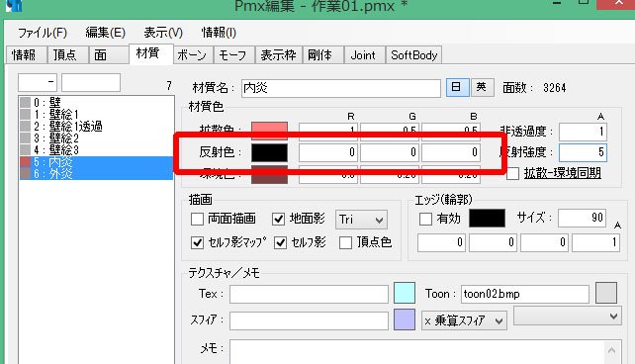
Task: Click the メモ text area
Action: [417, 352]
